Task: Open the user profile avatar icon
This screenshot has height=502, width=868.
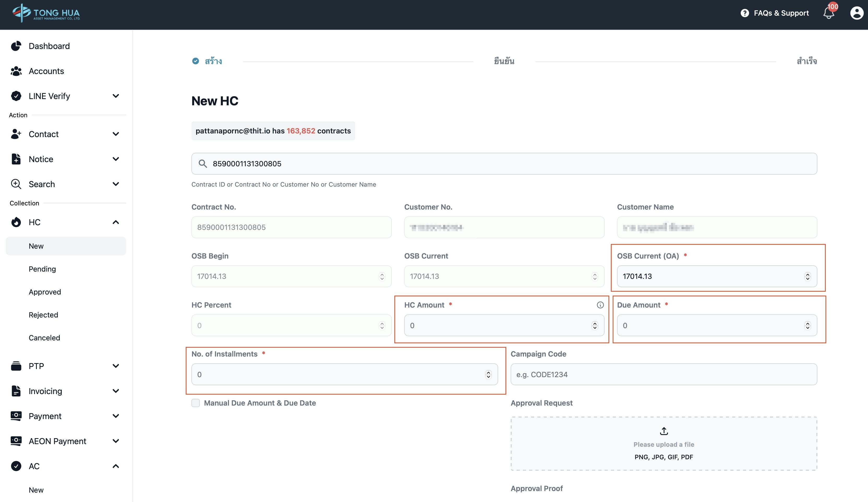Action: (856, 14)
